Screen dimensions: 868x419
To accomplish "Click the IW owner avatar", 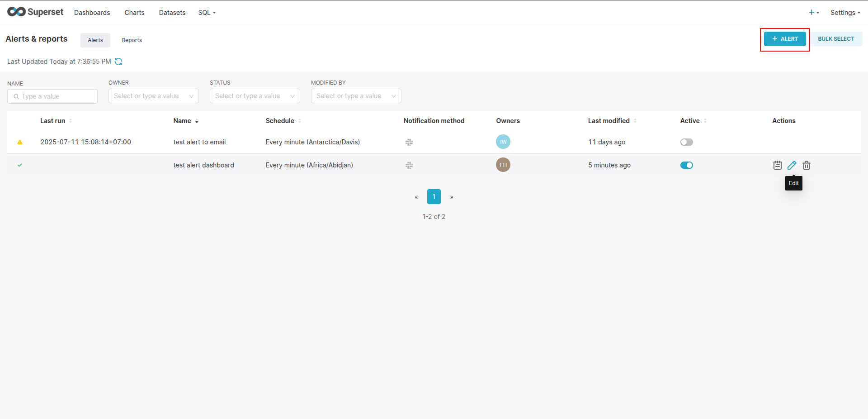I will [x=503, y=142].
